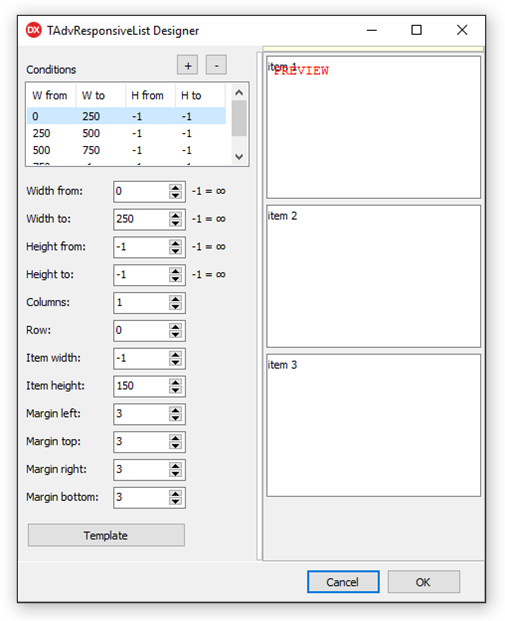The width and height of the screenshot is (505, 621).
Task: Decrease Height to with down spinner
Action: point(175,279)
